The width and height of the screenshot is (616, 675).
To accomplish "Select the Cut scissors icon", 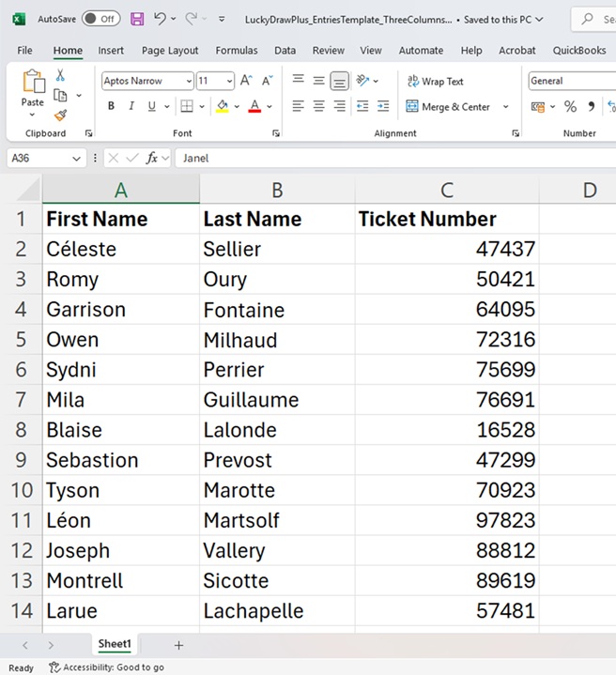I will (x=60, y=75).
